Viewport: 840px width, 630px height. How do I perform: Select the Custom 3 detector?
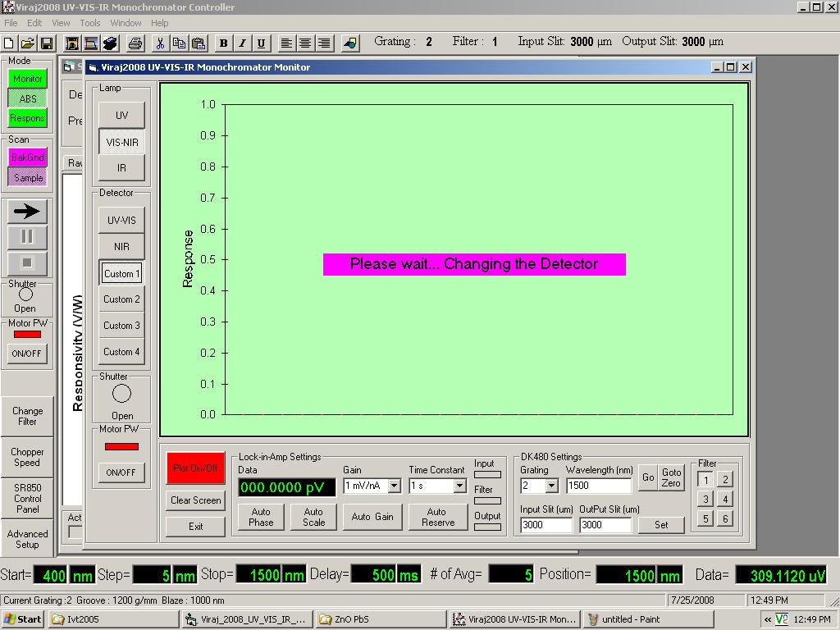[x=121, y=325]
